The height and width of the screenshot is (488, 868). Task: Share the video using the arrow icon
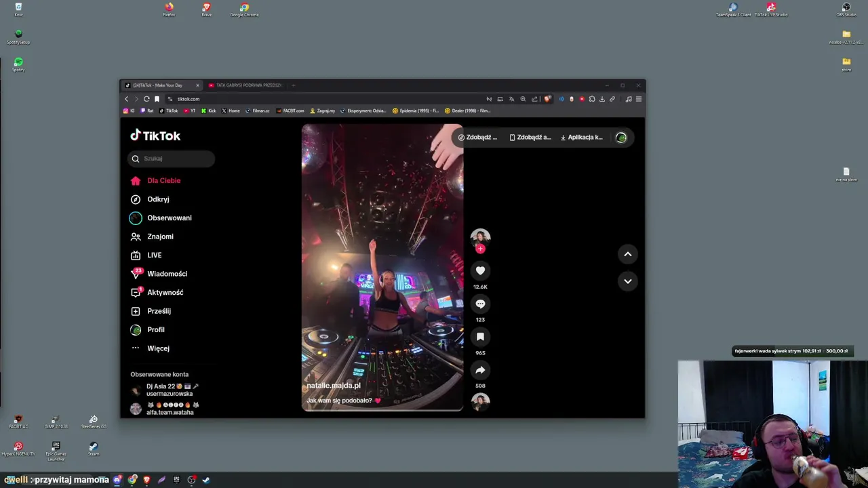480,370
